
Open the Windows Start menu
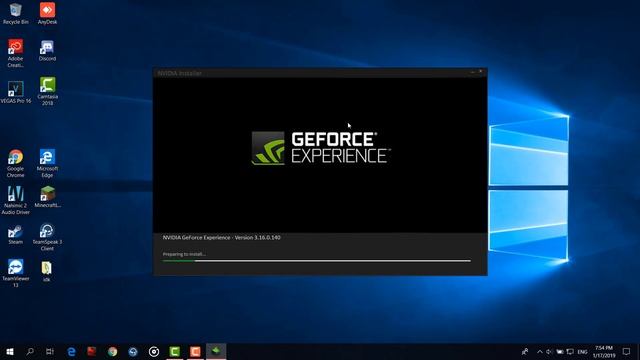pyautogui.click(x=10, y=351)
